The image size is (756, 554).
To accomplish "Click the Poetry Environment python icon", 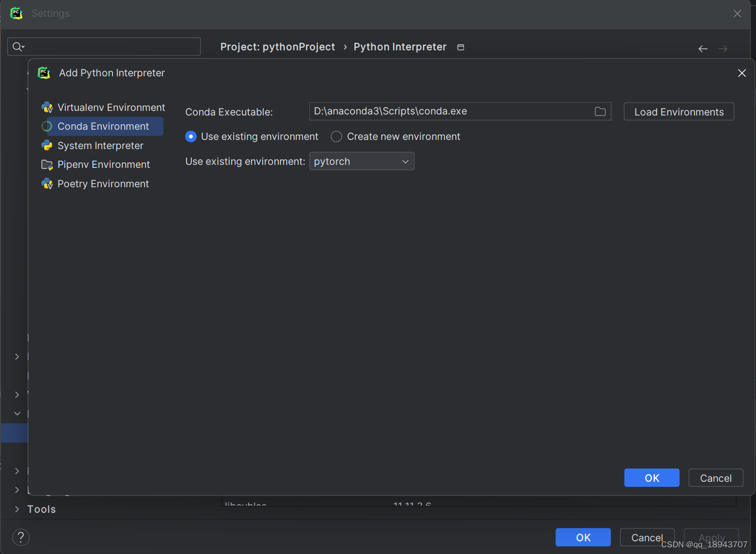I will pos(47,184).
